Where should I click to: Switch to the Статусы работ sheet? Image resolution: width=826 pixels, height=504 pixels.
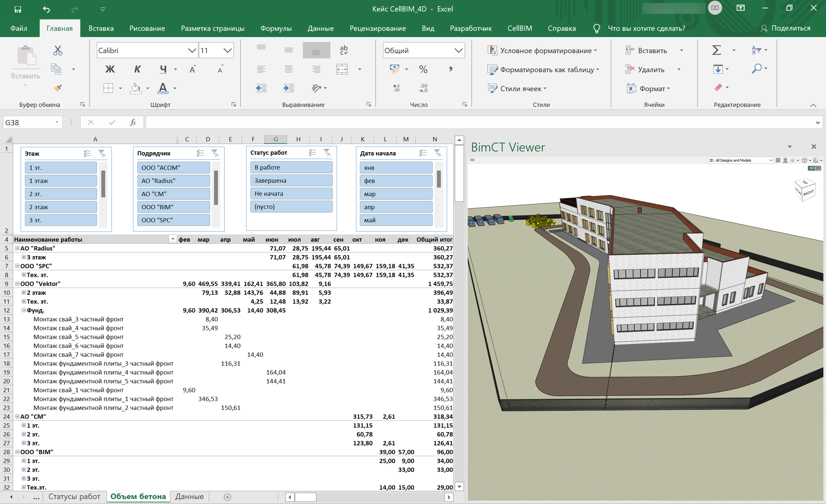pyautogui.click(x=74, y=496)
